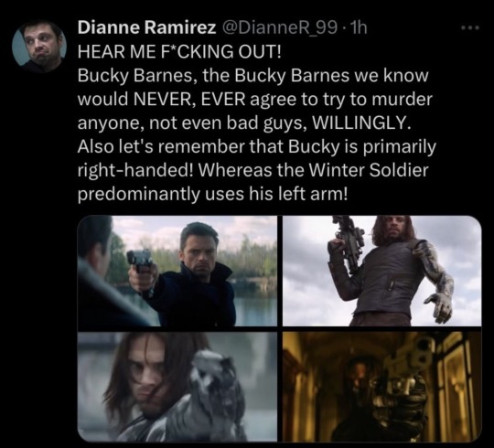Click the capitalized words "NEVER, EVER" in tweet
Screen dimensions: 494x448
[189, 100]
